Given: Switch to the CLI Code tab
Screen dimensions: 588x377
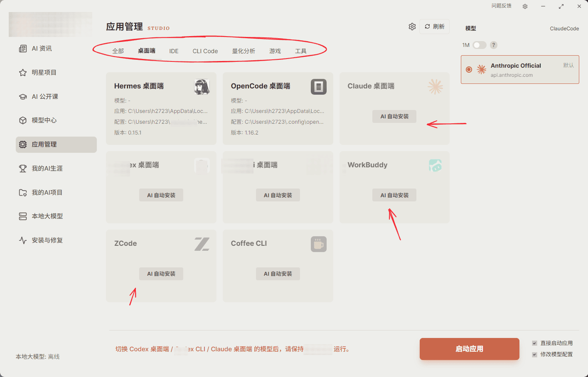Looking at the screenshot, I should 205,51.
